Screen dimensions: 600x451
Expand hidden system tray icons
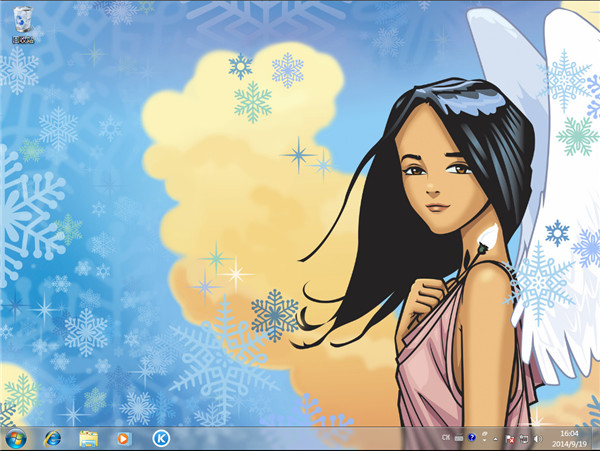point(496,438)
